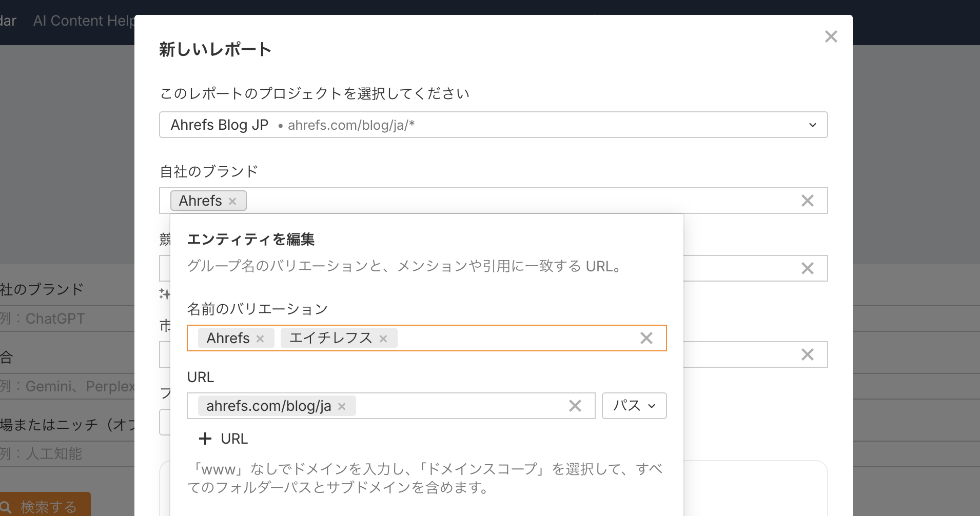Clear the market field on the right
This screenshot has height=516, width=980.
[x=807, y=354]
